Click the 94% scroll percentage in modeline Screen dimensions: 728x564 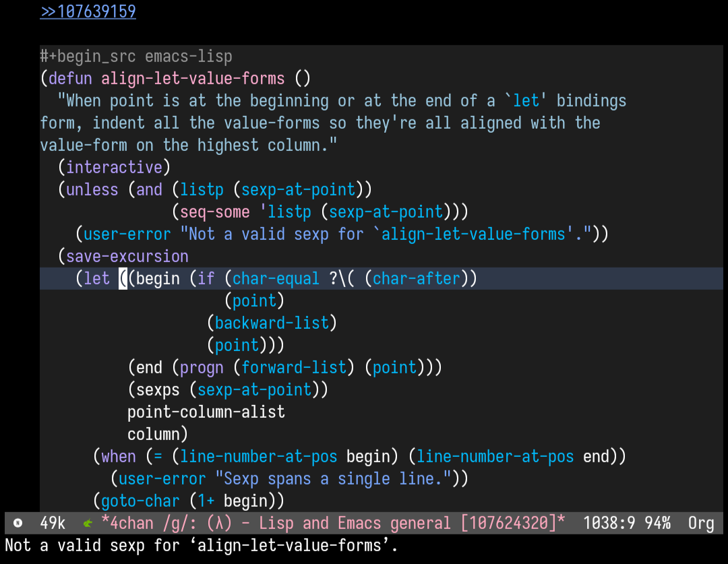(x=657, y=523)
